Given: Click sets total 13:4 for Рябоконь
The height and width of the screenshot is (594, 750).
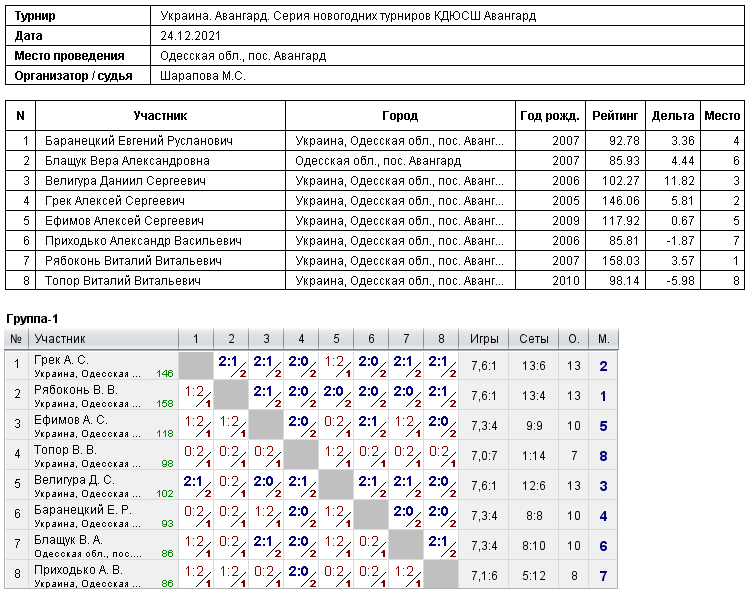Looking at the screenshot, I should click(x=534, y=396).
